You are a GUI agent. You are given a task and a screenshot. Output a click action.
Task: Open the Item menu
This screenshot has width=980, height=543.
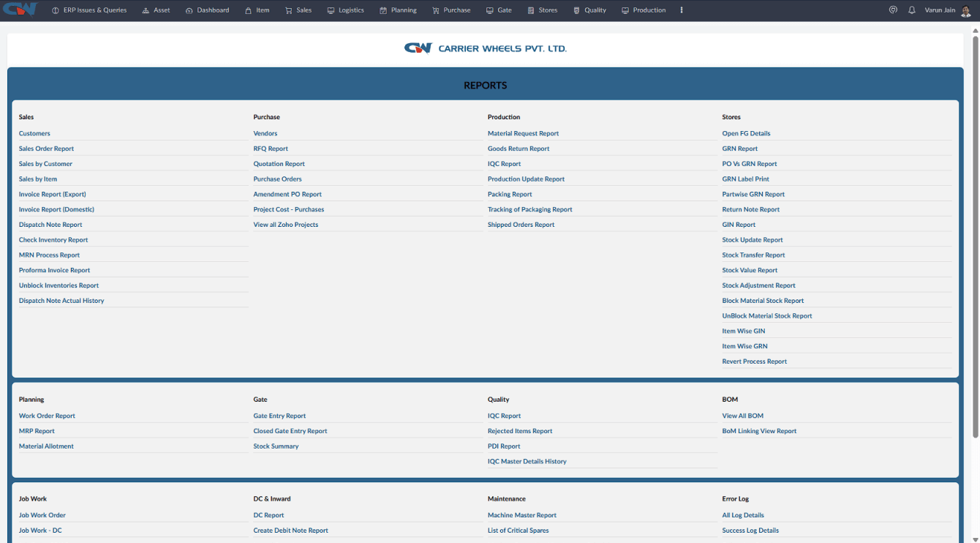[x=257, y=10]
